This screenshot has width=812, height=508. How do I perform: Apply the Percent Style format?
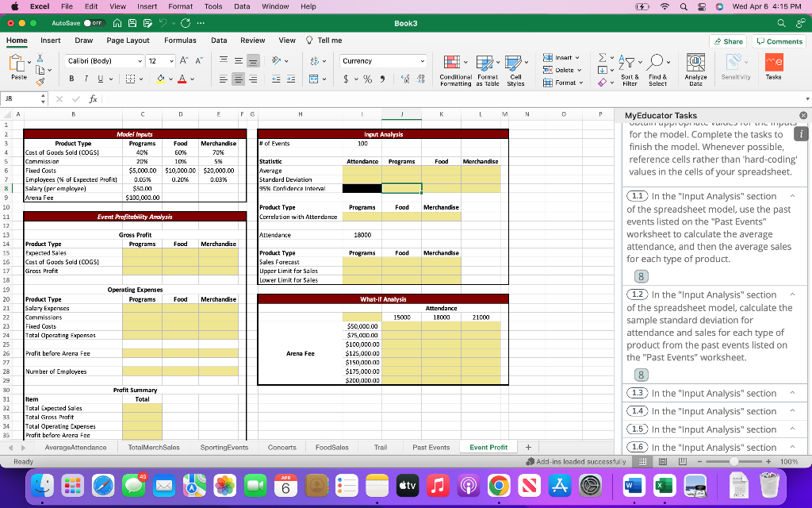click(367, 79)
